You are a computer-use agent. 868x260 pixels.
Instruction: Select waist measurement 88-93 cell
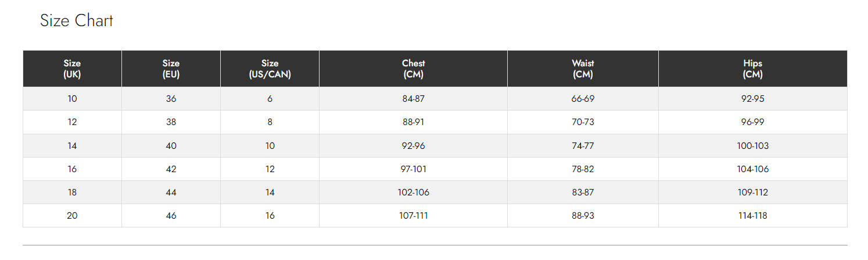pyautogui.click(x=583, y=216)
